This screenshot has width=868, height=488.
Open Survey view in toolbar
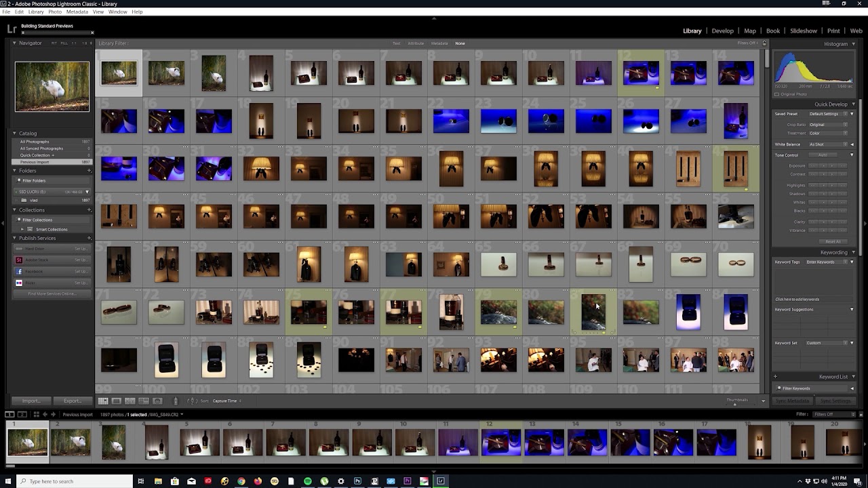click(144, 401)
